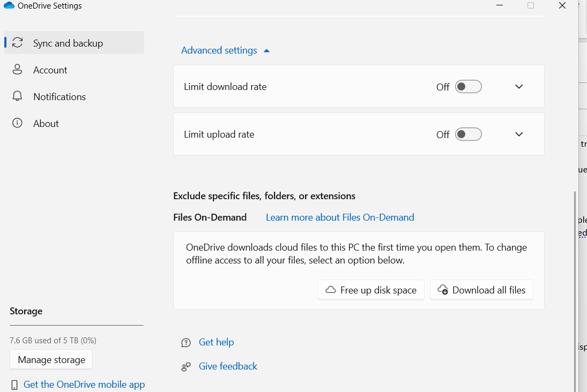Minimize the OneDrive Settings window
This screenshot has height=392, width=587.
point(500,5)
